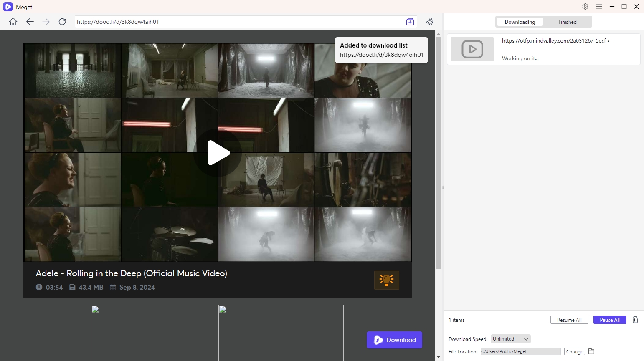Click the Pause All button
The width and height of the screenshot is (644, 361).
(x=610, y=320)
